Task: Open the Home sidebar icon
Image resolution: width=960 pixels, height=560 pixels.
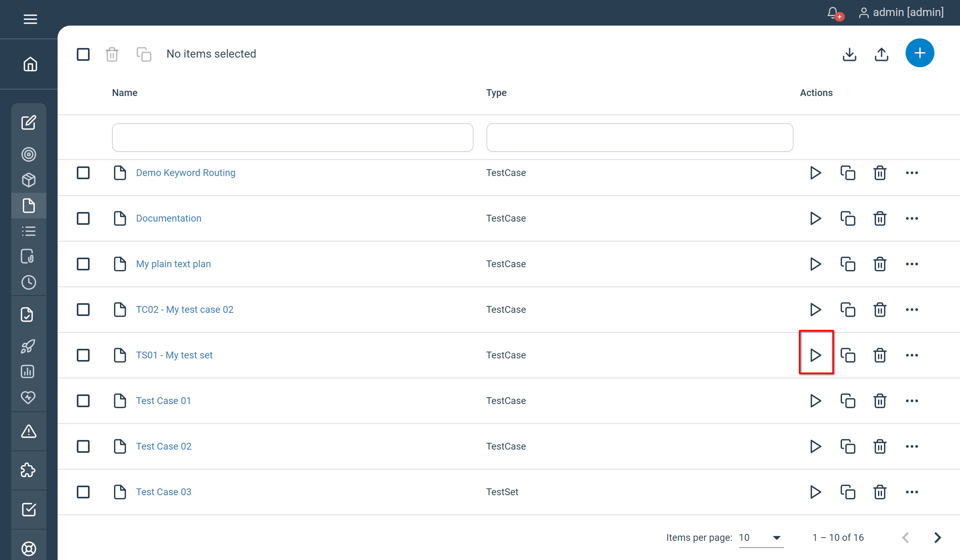Action: [30, 64]
